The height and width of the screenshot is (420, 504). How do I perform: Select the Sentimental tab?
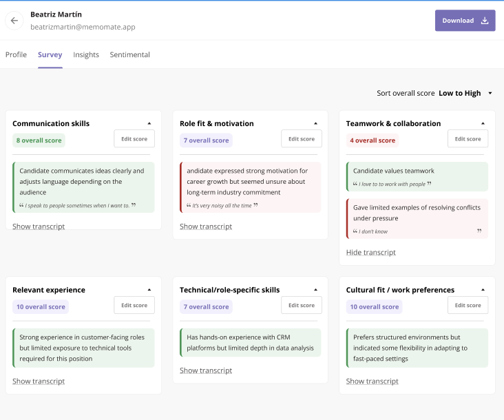tap(129, 54)
